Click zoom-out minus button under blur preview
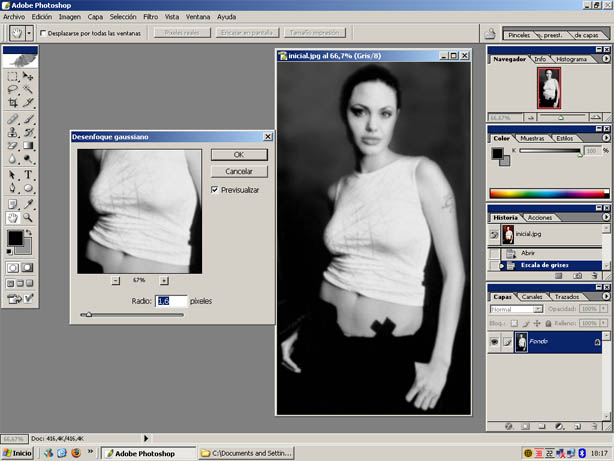The image size is (614, 461). (115, 281)
